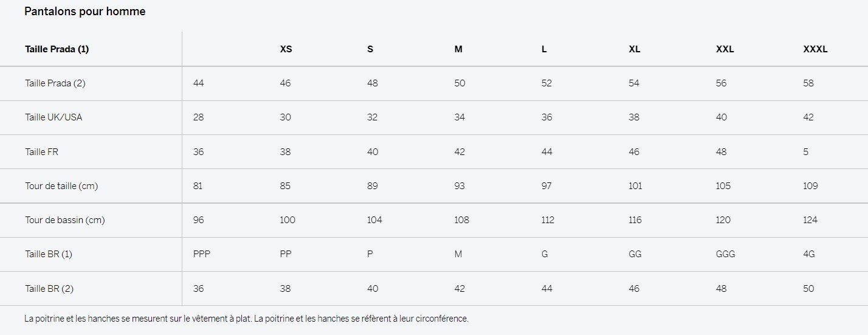Click the Tour de bassin (cm) label

[x=65, y=220]
